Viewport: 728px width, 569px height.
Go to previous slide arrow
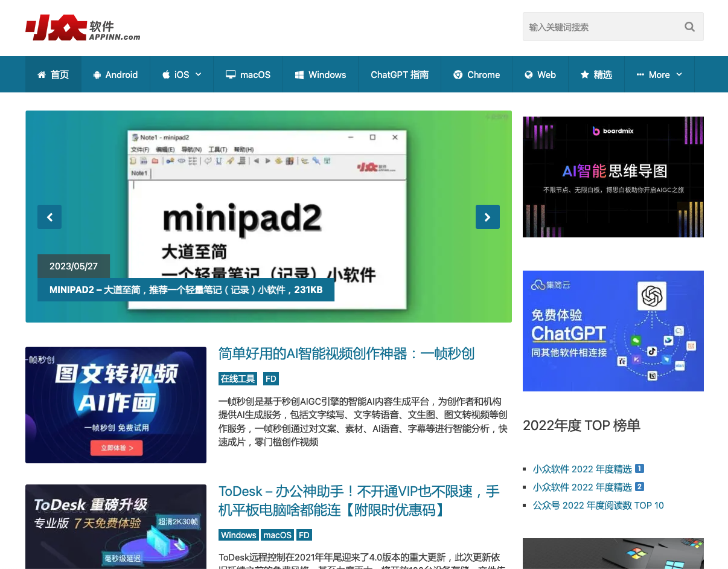49,217
